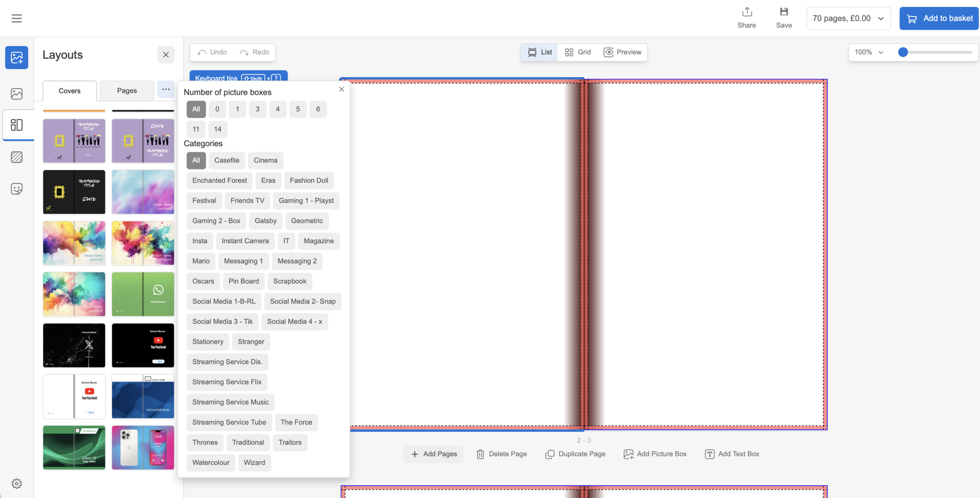Click the Save disk icon
This screenshot has height=498, width=980.
784,12
